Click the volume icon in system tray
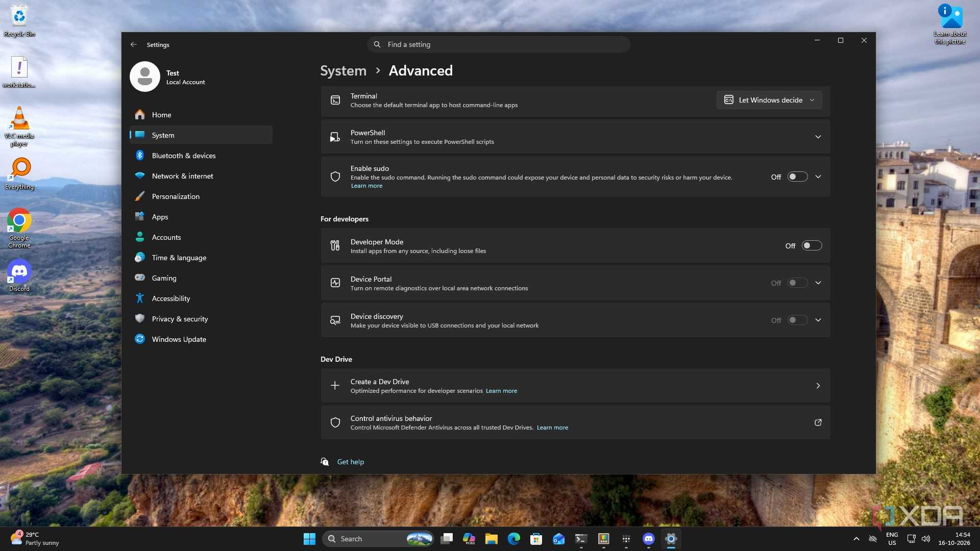This screenshot has width=980, height=551. [x=926, y=539]
